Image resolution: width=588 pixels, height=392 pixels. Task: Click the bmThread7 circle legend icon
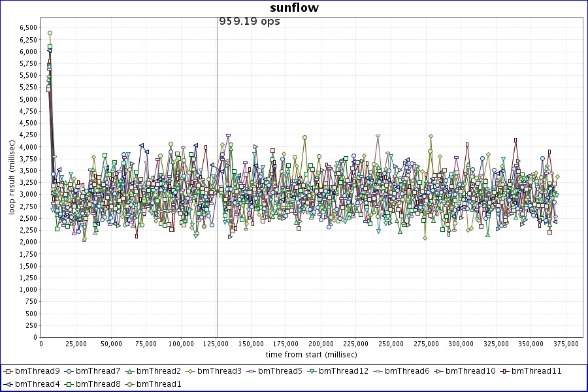point(69,371)
